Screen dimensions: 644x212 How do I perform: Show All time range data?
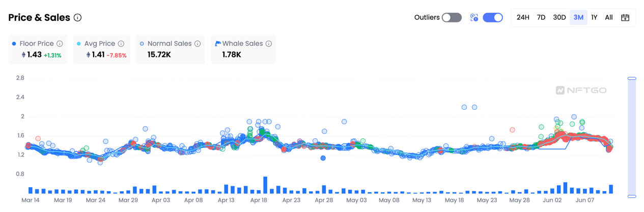(x=609, y=17)
